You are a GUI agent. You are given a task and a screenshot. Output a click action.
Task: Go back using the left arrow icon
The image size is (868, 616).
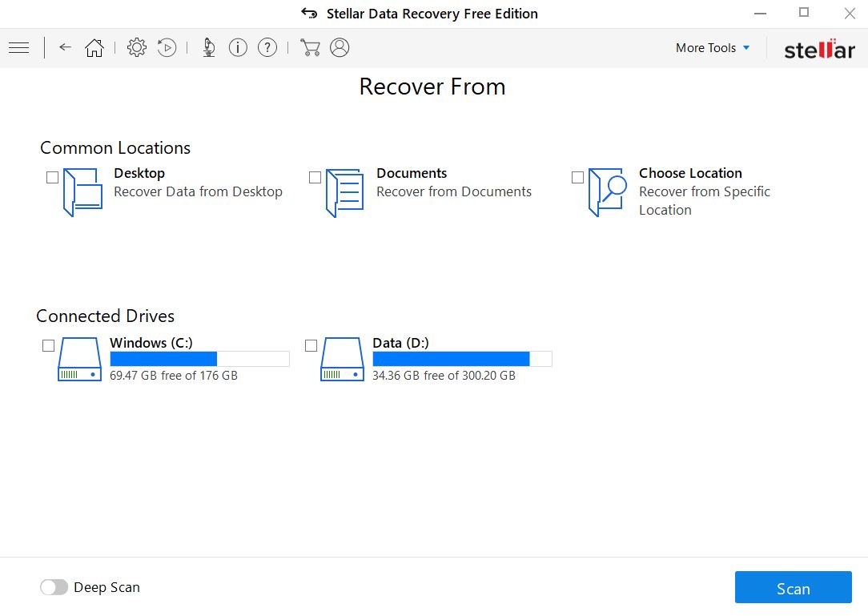tap(66, 47)
